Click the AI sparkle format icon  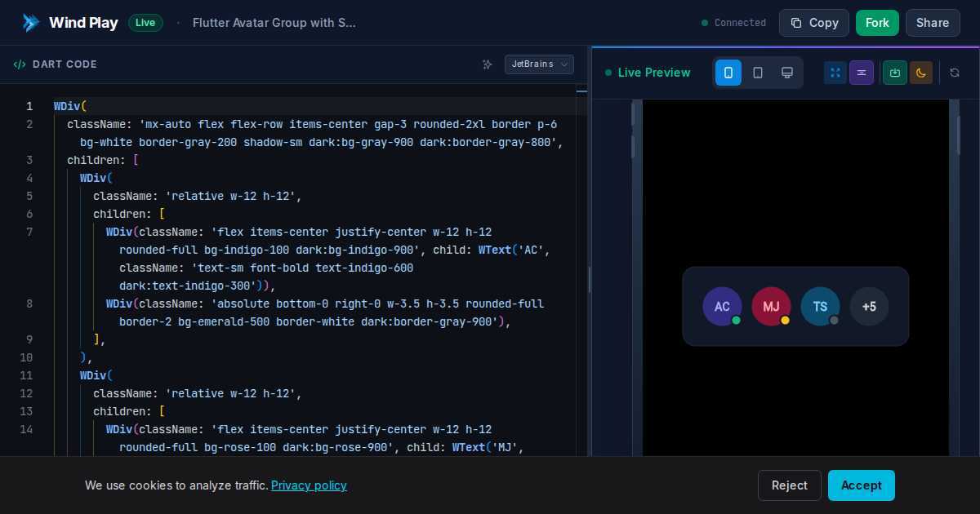point(488,64)
